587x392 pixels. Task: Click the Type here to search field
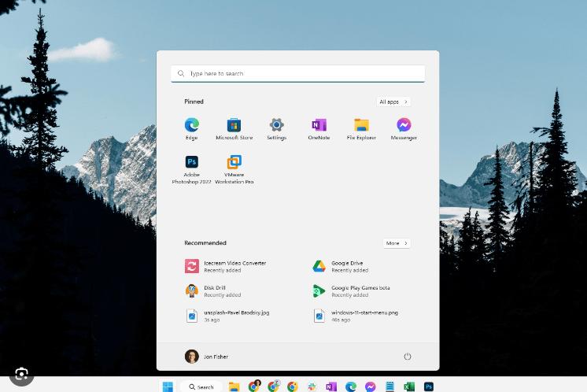pos(298,73)
